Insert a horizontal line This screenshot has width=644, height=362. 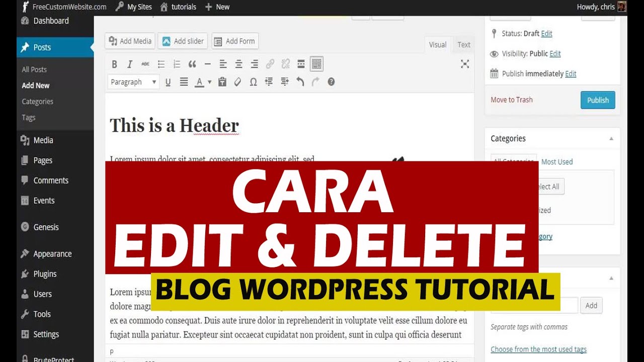pos(207,64)
